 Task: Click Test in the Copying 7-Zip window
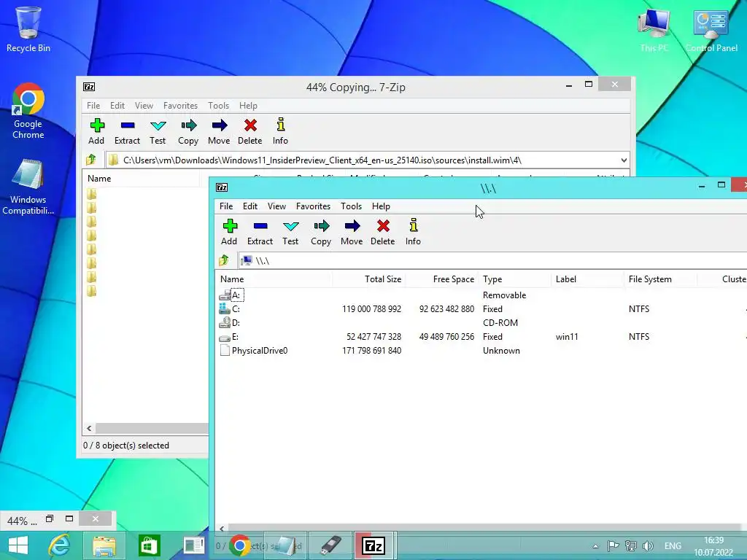pyautogui.click(x=158, y=131)
